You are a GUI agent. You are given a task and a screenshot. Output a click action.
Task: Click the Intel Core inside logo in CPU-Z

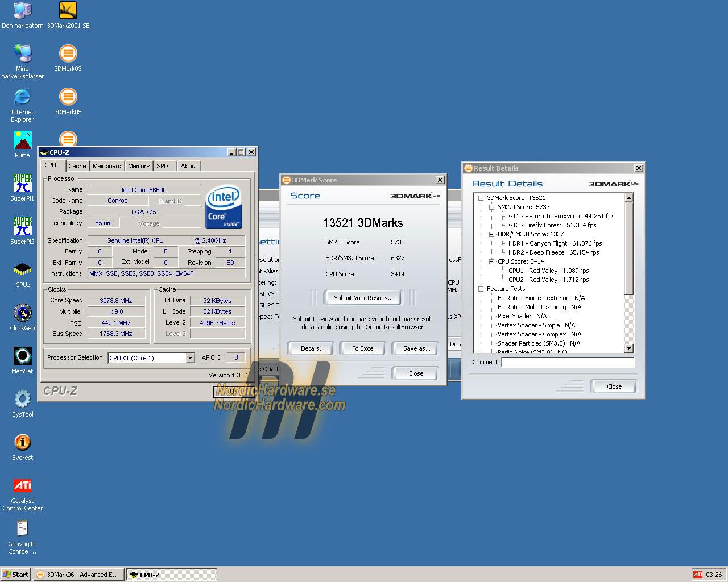(224, 207)
